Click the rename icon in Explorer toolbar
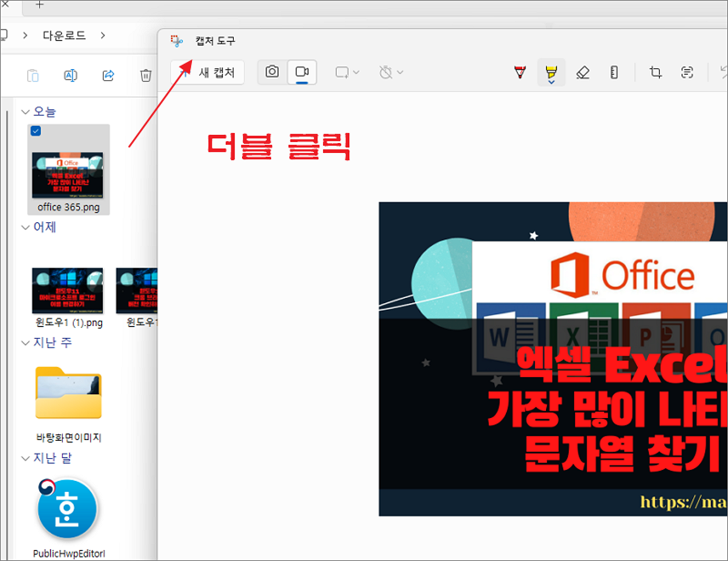Image resolution: width=728 pixels, height=561 pixels. 70,75
